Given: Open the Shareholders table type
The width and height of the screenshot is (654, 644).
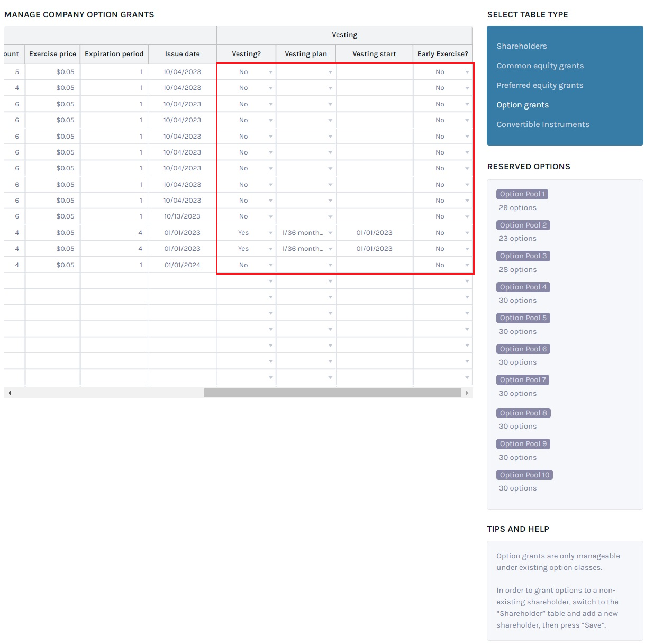Looking at the screenshot, I should pos(521,46).
